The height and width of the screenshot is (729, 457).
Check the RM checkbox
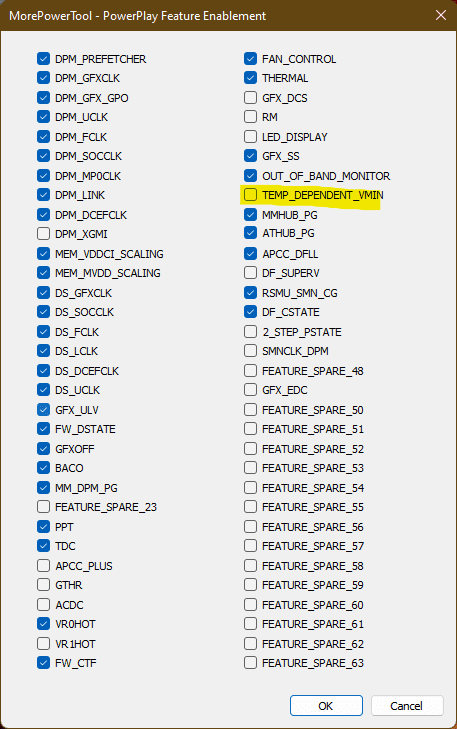250,117
